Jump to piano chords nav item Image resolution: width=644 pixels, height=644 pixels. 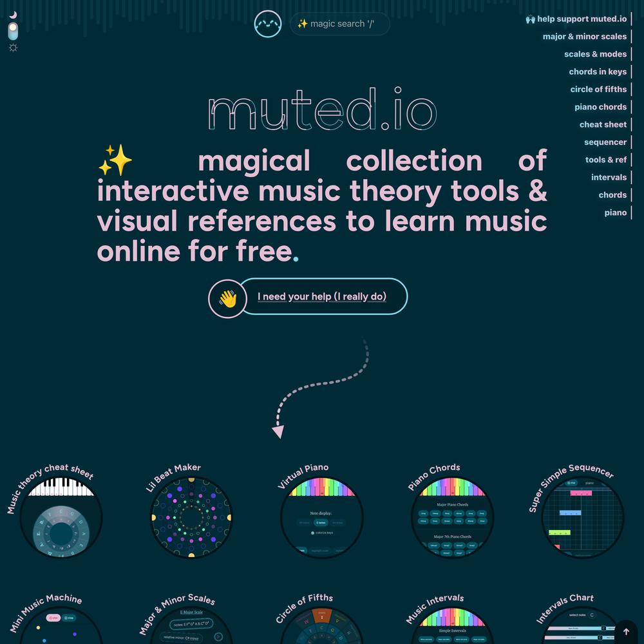(x=600, y=107)
